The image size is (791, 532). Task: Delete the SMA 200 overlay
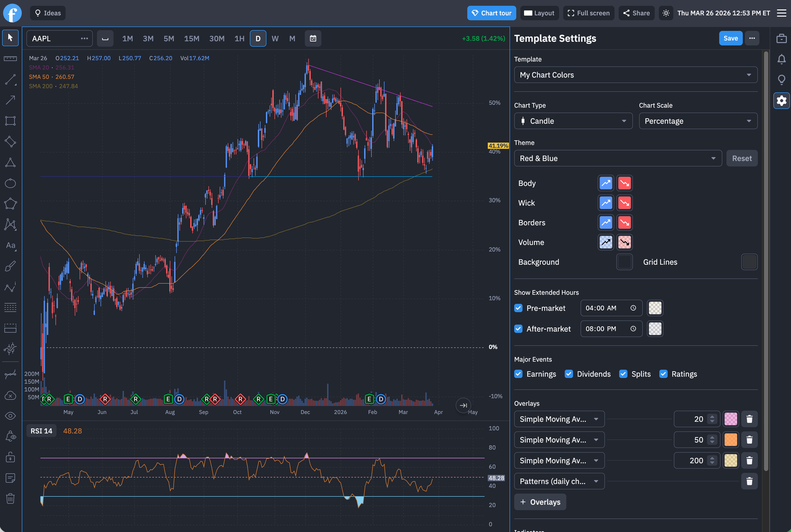pyautogui.click(x=749, y=460)
